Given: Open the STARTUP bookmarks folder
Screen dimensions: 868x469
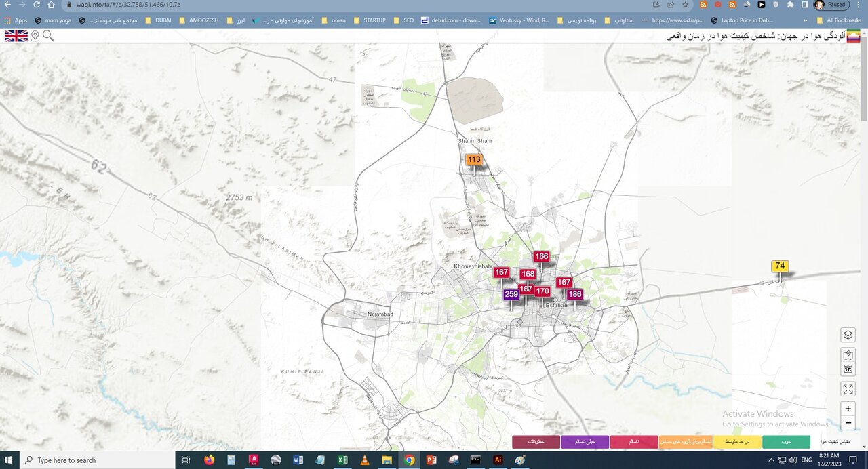Looking at the screenshot, I should (369, 20).
